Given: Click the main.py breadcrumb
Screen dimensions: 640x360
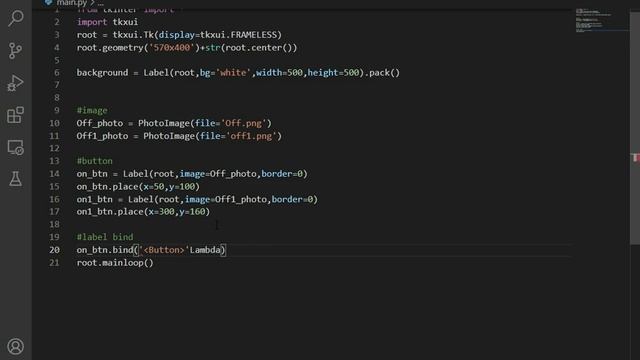Looking at the screenshot, I should coord(71,3).
